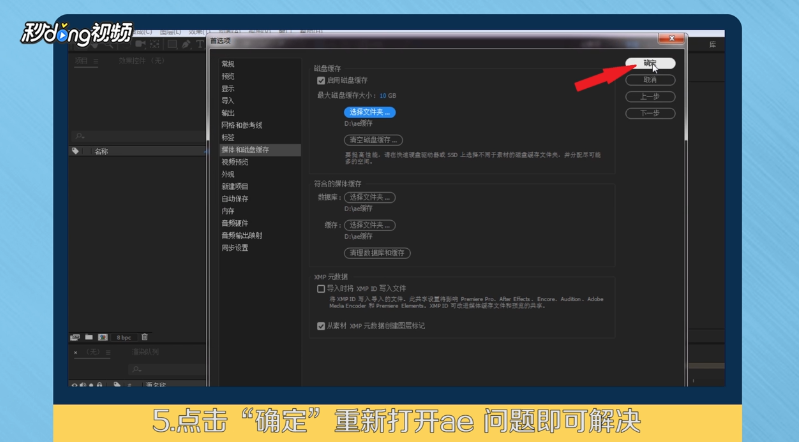Click the trash delete icon
This screenshot has height=442, width=799.
[x=144, y=337]
